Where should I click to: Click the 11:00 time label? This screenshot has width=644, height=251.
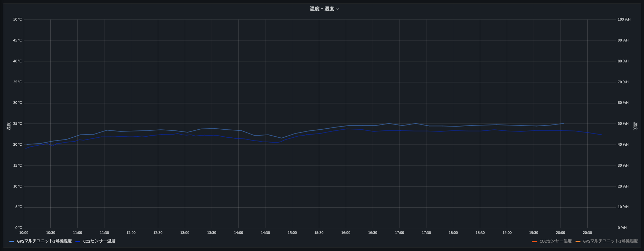[78, 233]
